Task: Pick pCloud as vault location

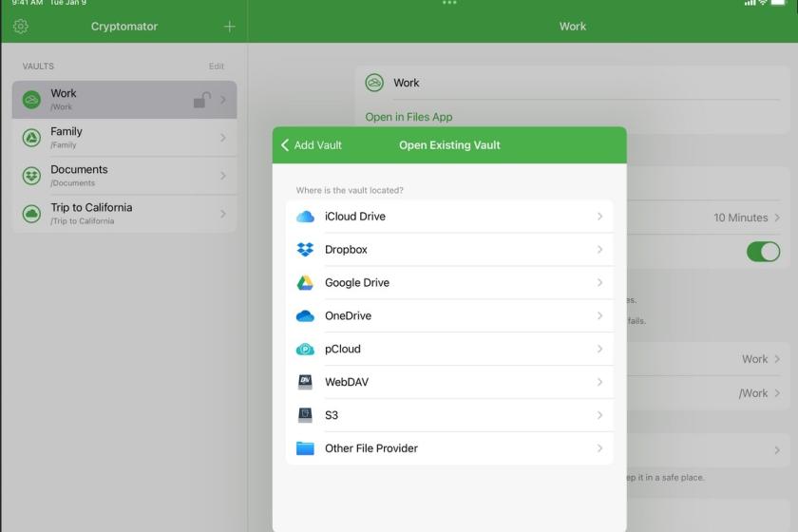Action: (x=449, y=349)
